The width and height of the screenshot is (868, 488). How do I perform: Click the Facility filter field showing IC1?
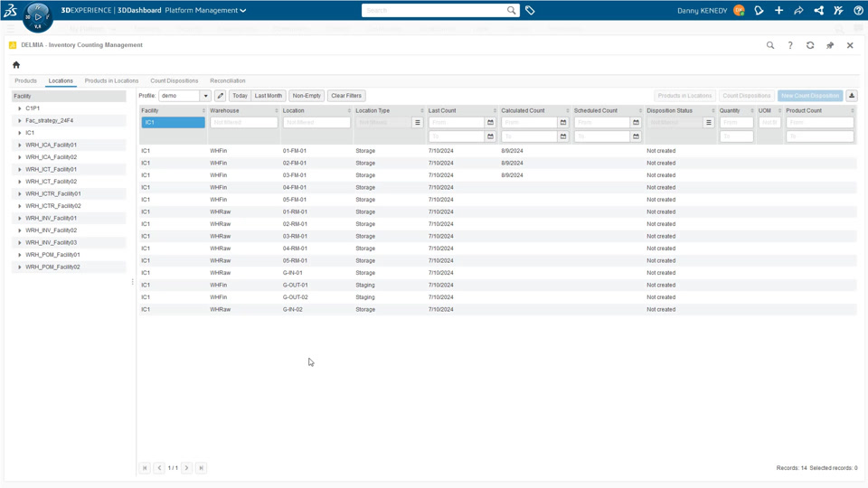coord(173,122)
